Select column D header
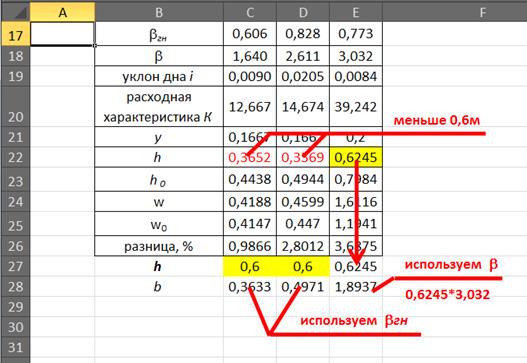The height and width of the screenshot is (363, 527). pyautogui.click(x=303, y=12)
